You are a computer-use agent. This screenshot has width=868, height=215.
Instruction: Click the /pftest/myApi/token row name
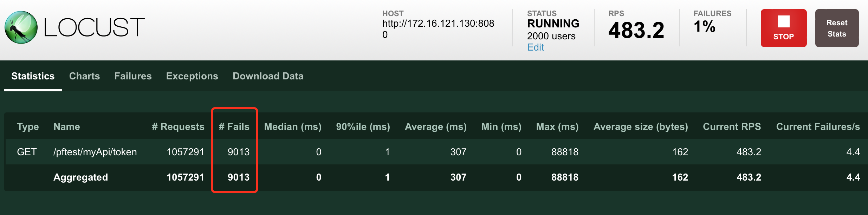click(95, 152)
